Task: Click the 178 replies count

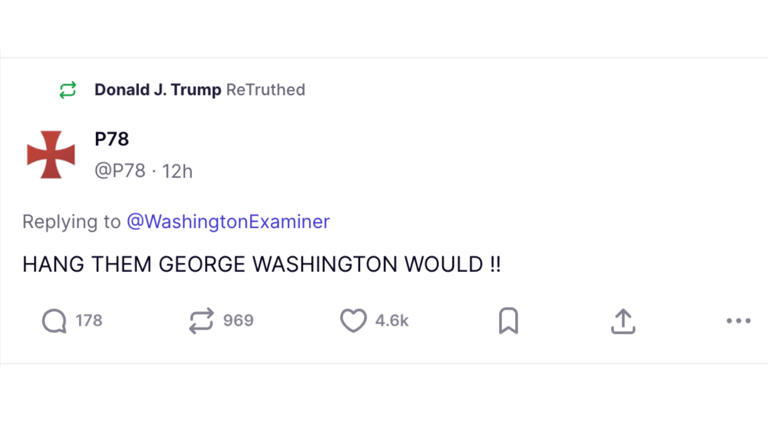Action: [x=89, y=321]
